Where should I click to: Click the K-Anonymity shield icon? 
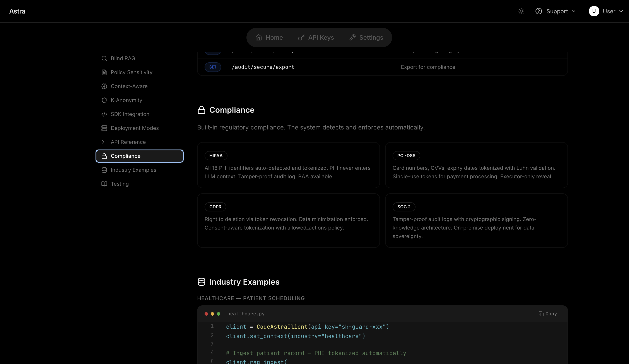(x=104, y=100)
